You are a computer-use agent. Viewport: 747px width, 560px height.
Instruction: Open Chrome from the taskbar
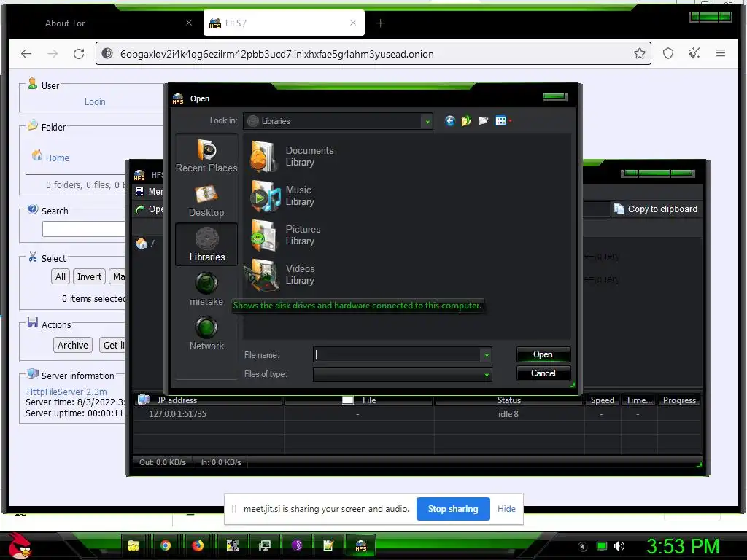tap(166, 545)
